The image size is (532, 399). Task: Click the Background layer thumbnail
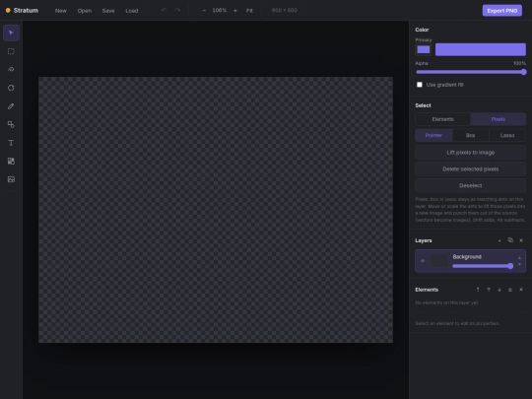(439, 261)
